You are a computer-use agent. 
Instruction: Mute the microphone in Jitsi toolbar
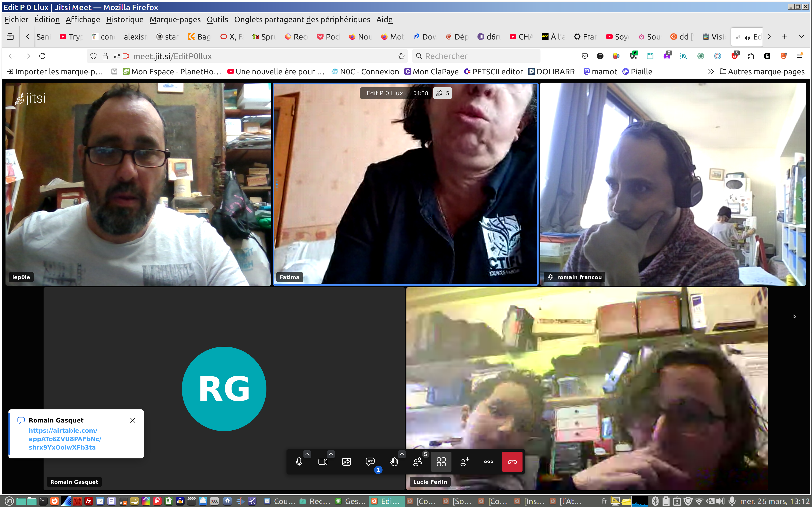click(x=299, y=462)
